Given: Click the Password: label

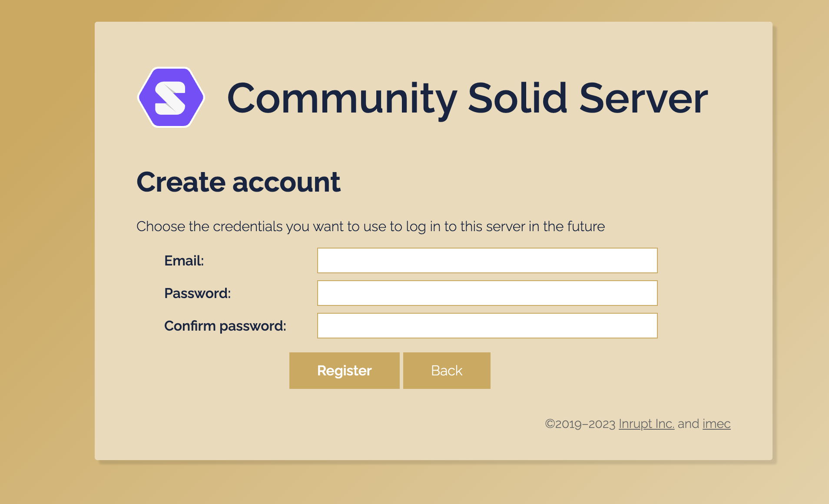Looking at the screenshot, I should [197, 293].
